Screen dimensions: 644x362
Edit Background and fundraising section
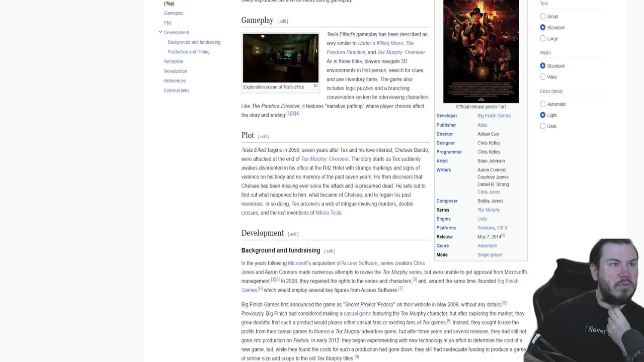pos(329,251)
